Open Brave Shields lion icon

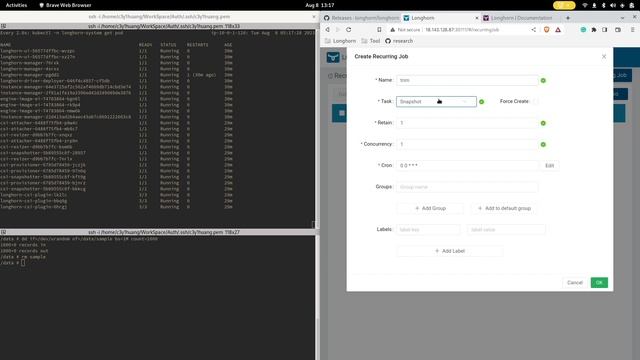click(547, 30)
